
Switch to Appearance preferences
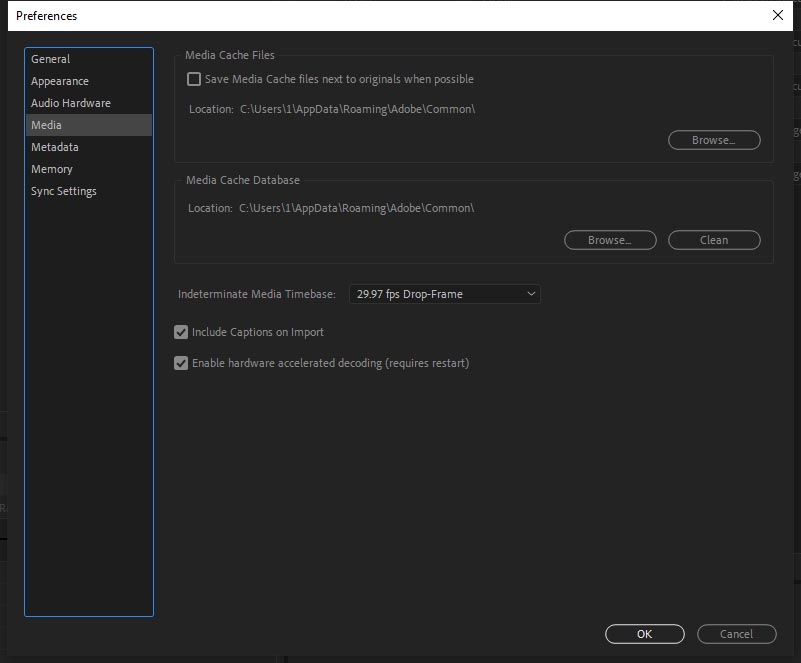click(x=60, y=81)
